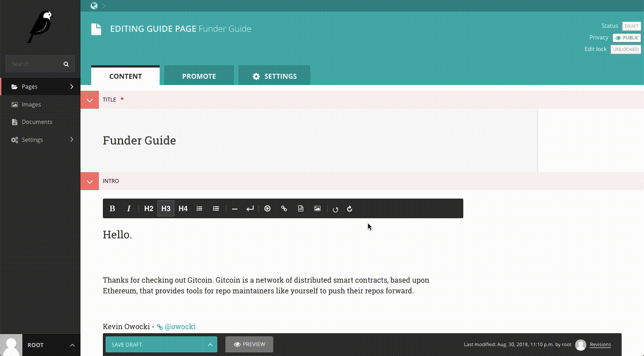Click the search magnifier icon
This screenshot has height=356, width=644.
[x=66, y=64]
